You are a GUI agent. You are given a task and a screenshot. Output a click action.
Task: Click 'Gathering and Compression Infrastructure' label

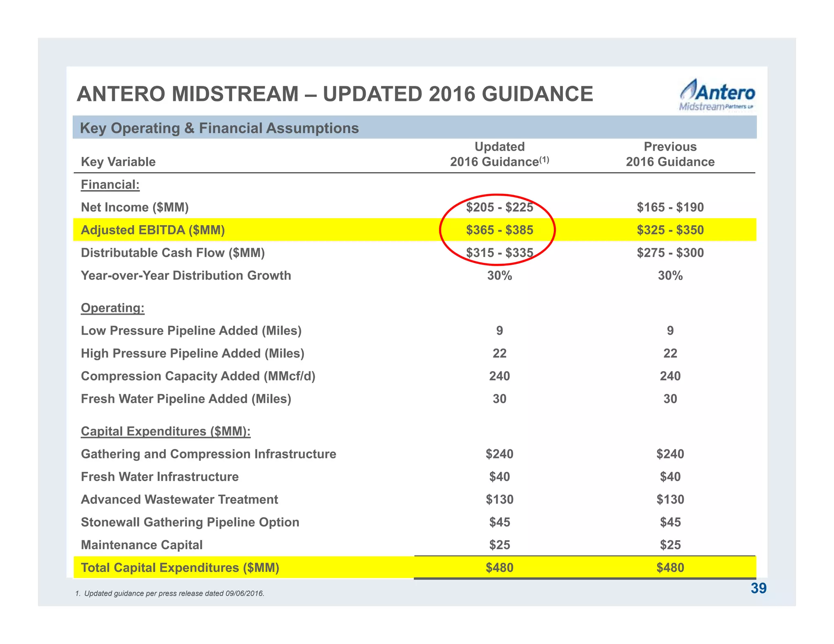pos(208,454)
